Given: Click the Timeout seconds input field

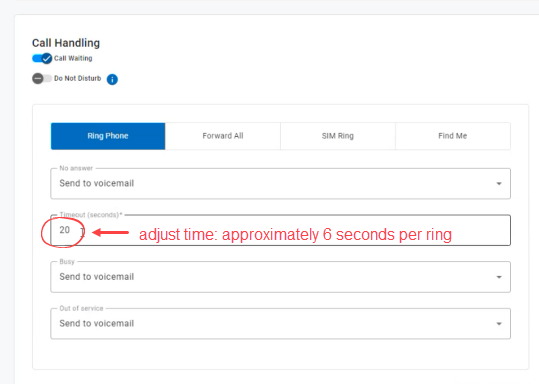Looking at the screenshot, I should pyautogui.click(x=280, y=230).
